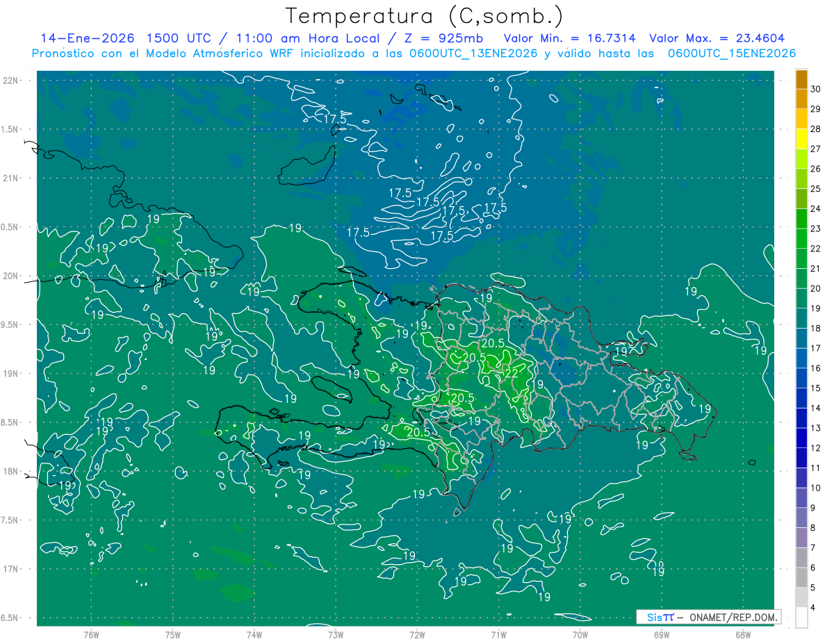Image resolution: width=834 pixels, height=644 pixels.
Task: Select the date text "14-Ene-2026"
Action: (x=87, y=38)
